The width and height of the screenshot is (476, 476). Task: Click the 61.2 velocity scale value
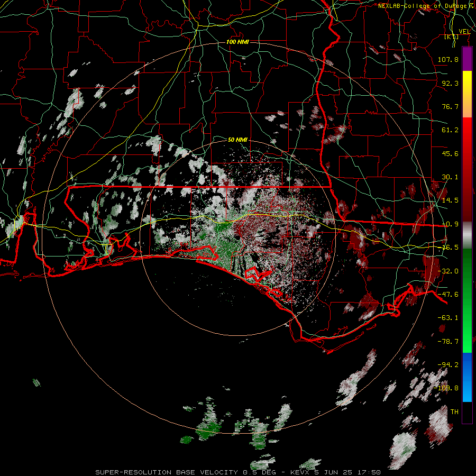pos(450,130)
